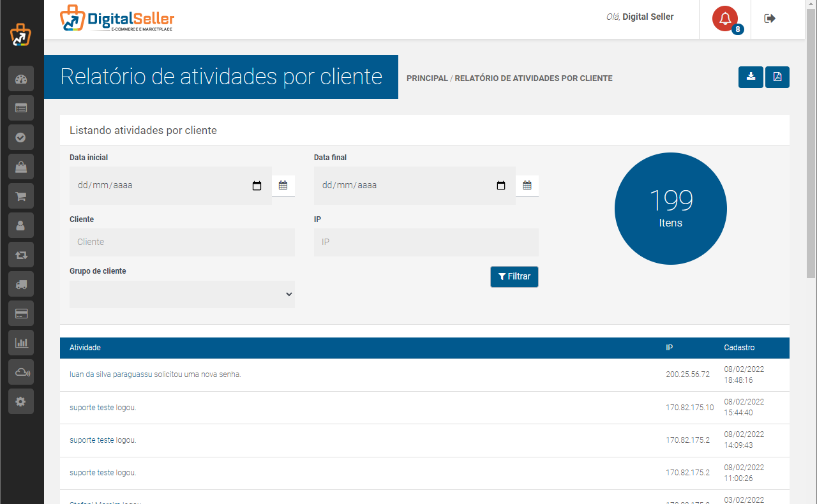The image size is (817, 504).
Task: Open the dashboard gauge icon in sidebar
Action: (21, 78)
